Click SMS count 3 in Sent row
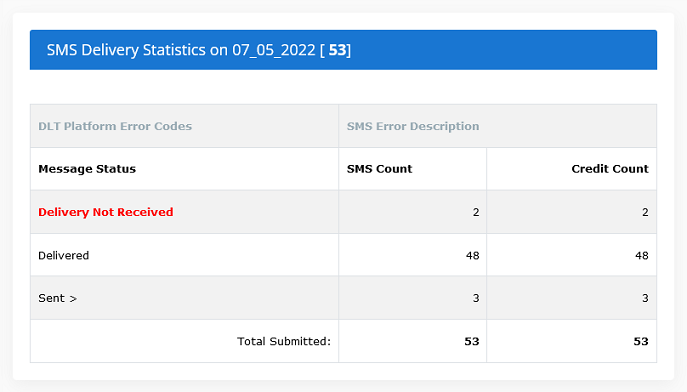687x392 pixels. (x=476, y=298)
